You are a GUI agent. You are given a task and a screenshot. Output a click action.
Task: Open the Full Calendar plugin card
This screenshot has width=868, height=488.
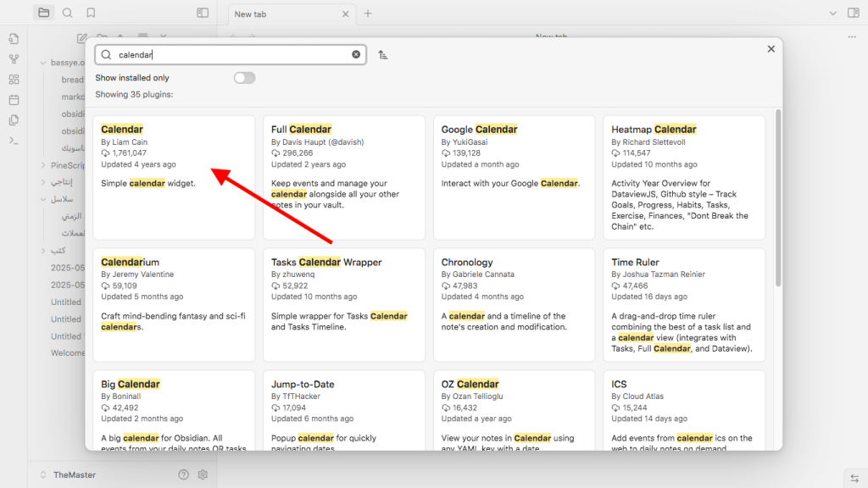coord(344,178)
